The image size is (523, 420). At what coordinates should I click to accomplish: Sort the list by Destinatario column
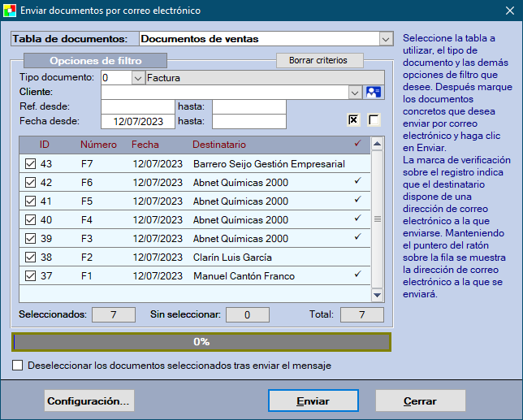pos(218,145)
